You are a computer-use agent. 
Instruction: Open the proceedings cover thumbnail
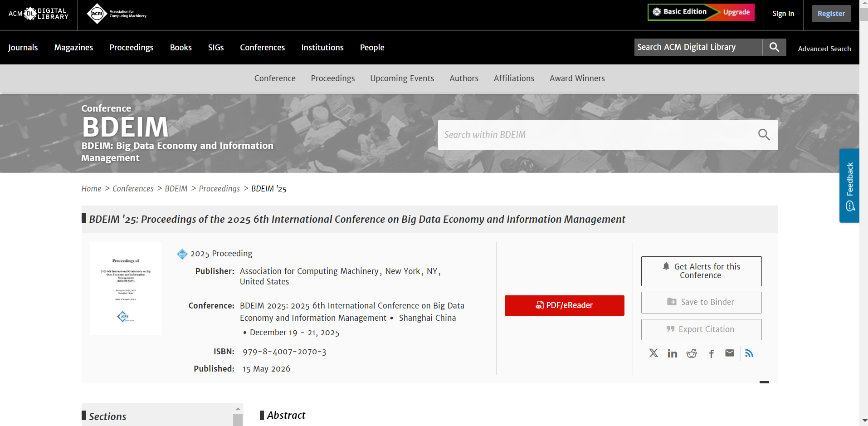click(x=126, y=289)
